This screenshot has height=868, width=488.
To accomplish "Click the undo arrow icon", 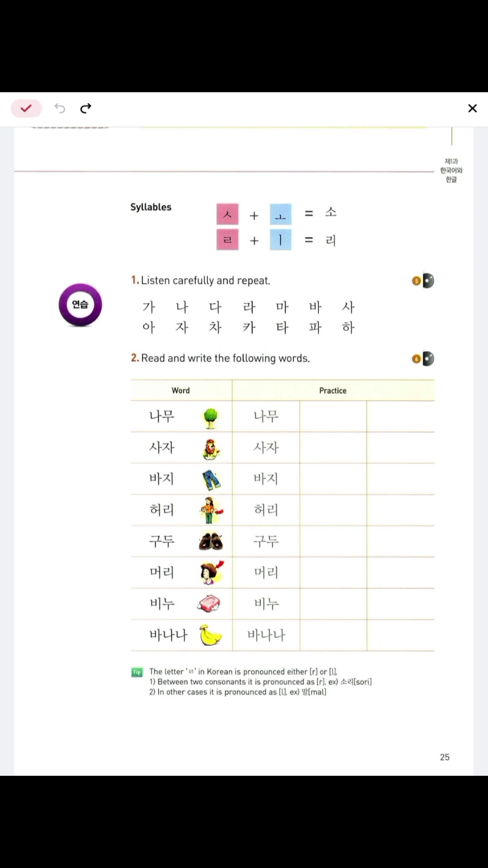I will tap(60, 108).
